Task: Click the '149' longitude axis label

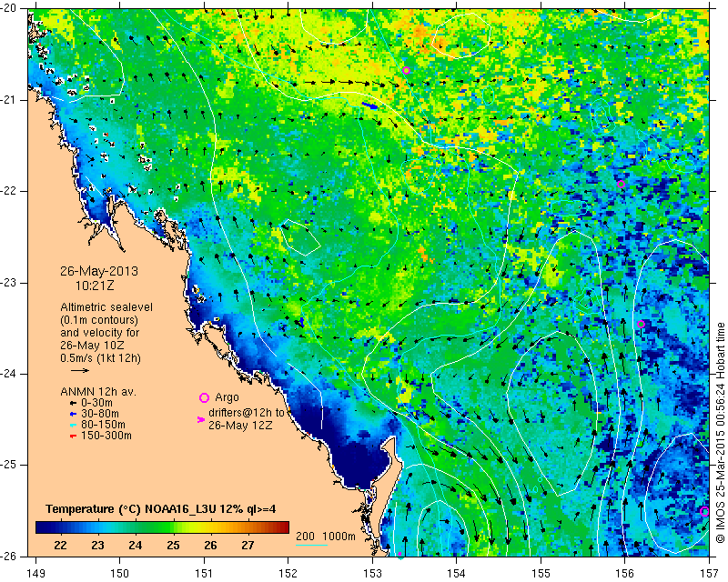Action: (35, 574)
